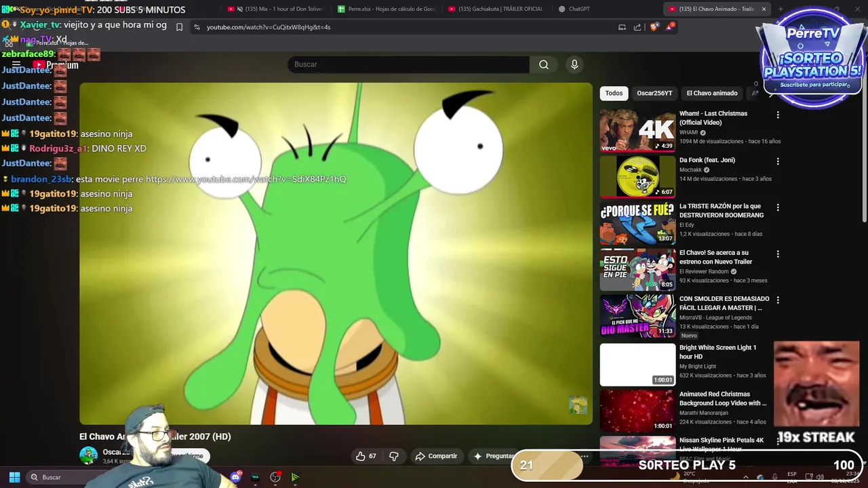Open more options for Wham! Last Christmas
This screenshot has width=868, height=488.
(x=778, y=115)
